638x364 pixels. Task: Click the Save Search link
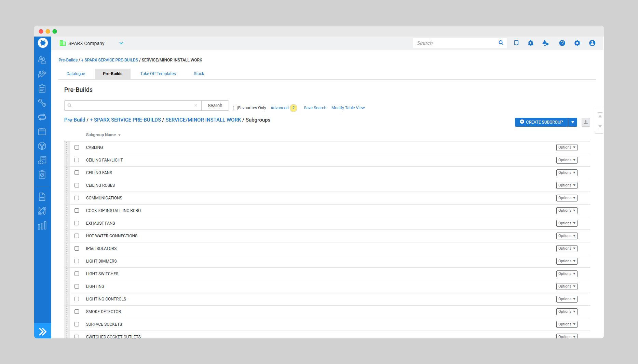pyautogui.click(x=315, y=108)
